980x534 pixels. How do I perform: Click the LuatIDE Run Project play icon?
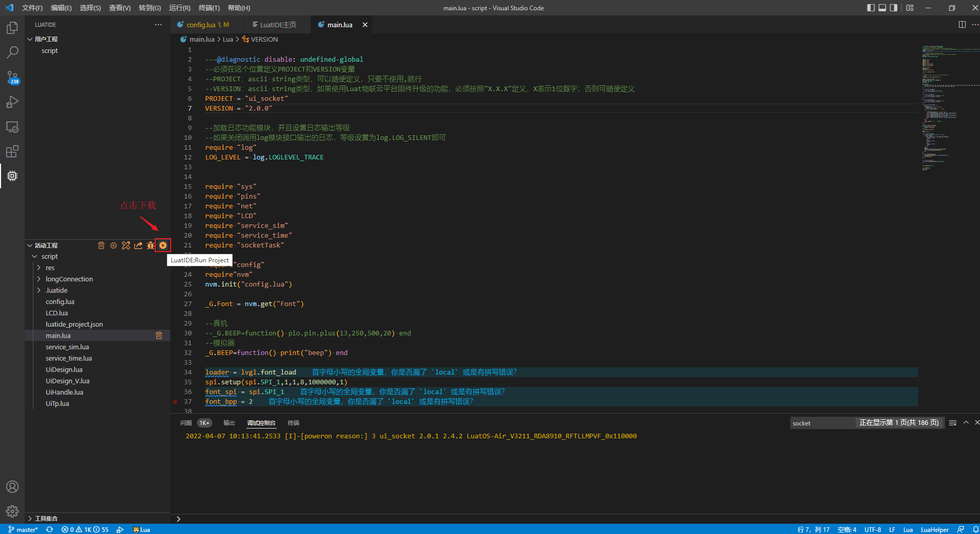[163, 245]
